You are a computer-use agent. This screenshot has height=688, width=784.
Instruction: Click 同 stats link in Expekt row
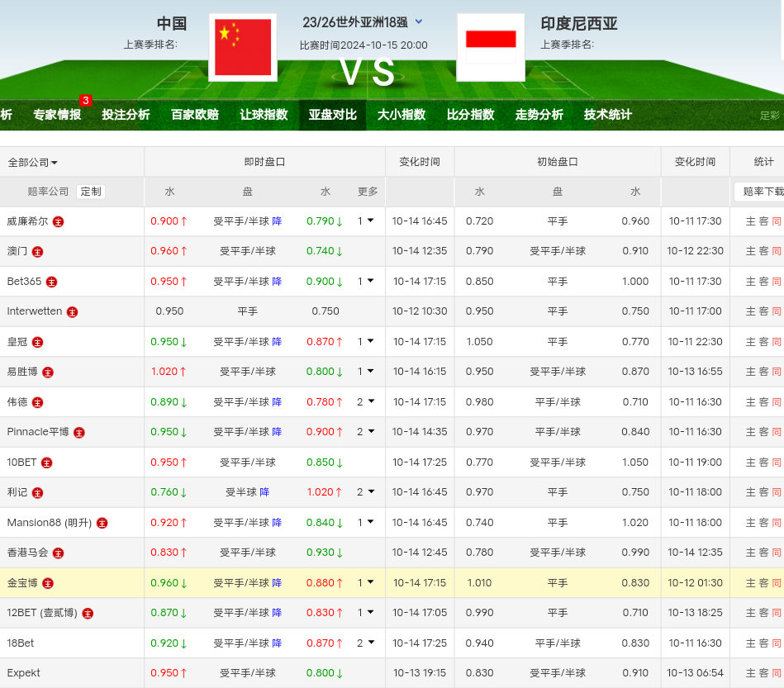[777, 673]
